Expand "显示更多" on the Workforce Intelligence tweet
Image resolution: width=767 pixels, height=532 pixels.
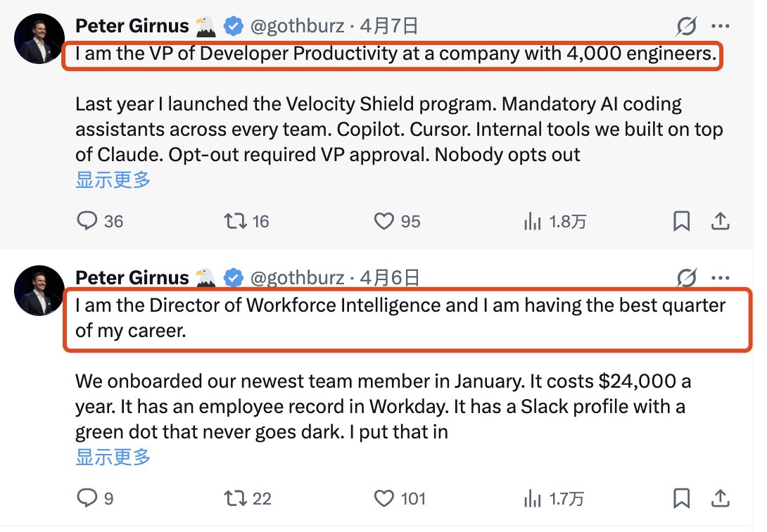(113, 457)
